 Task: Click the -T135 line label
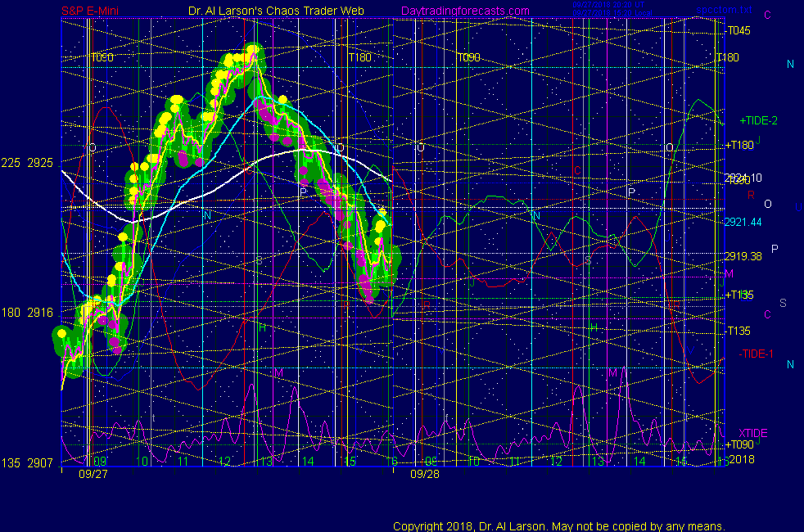coord(738,331)
